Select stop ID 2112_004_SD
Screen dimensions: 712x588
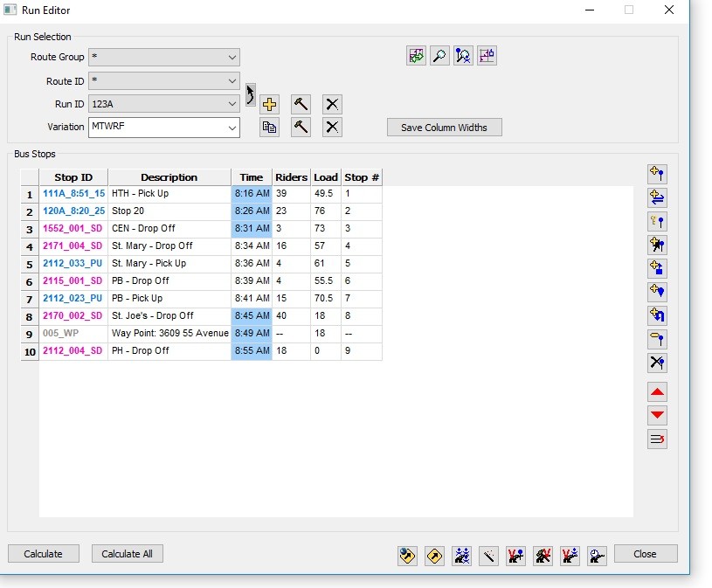[73, 351]
